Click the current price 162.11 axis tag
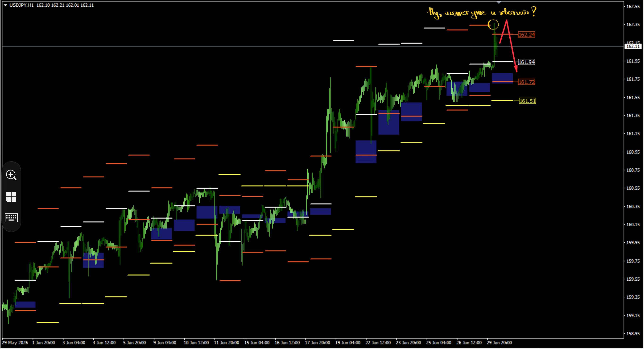 [x=633, y=46]
